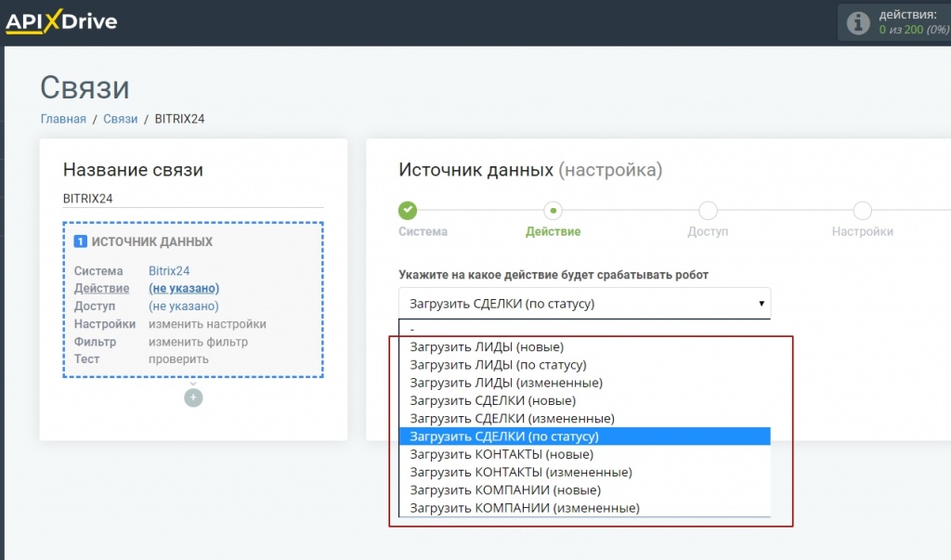
Task: Click the Источник данных (настройка) heading
Action: (x=530, y=170)
